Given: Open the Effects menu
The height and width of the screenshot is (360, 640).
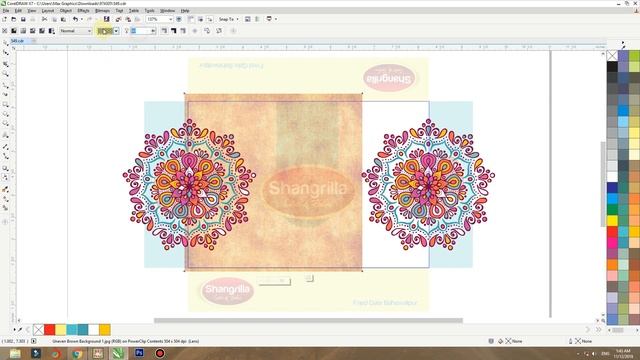Looking at the screenshot, I should pos(83,11).
